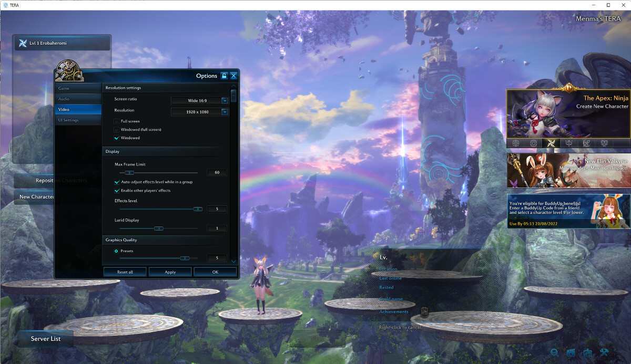
Task: Open The Apex: Ninja banner
Action: click(x=568, y=113)
